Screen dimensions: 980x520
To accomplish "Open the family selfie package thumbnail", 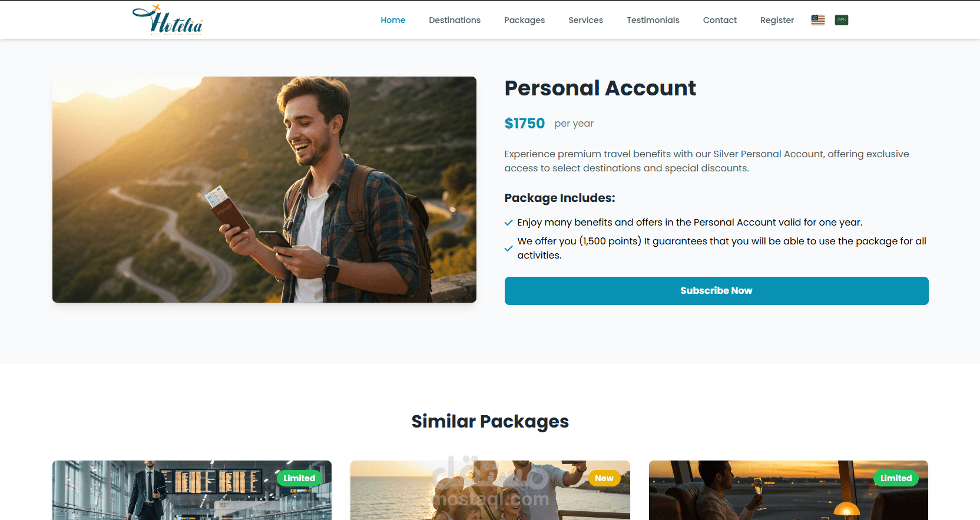I will (x=490, y=490).
